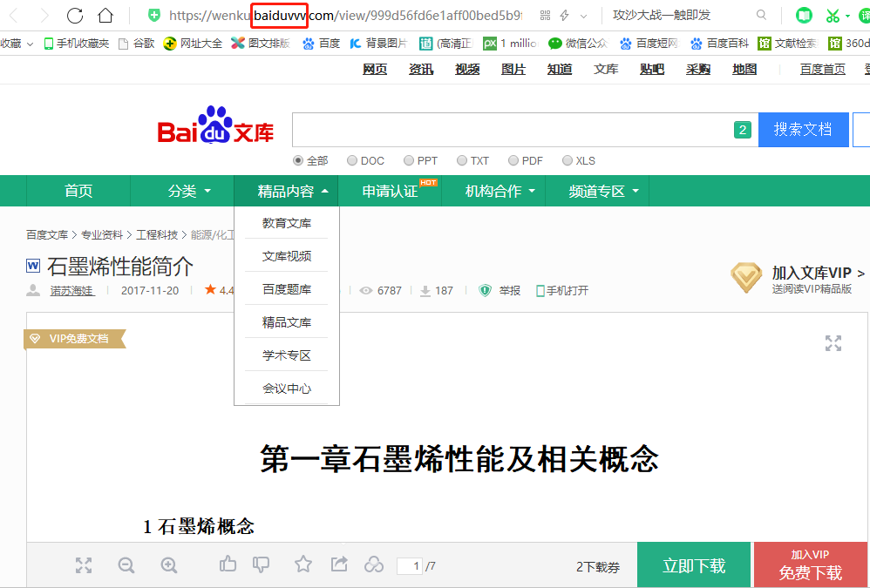Click the browser search box 攻沙大战一触即发
870x588 pixels.
pos(662,15)
